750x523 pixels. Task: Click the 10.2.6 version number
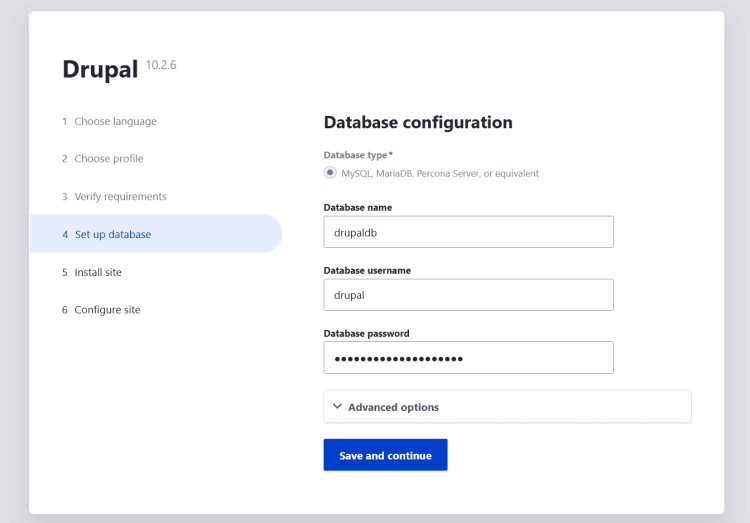[x=161, y=65]
